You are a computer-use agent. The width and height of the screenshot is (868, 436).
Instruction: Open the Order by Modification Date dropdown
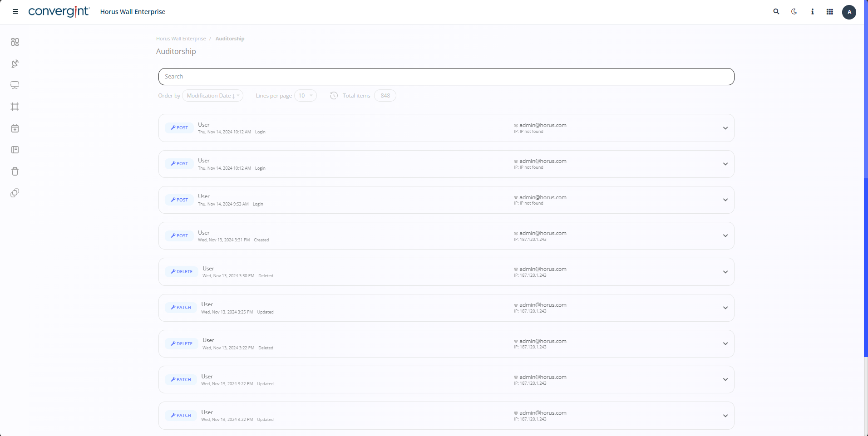pos(212,96)
